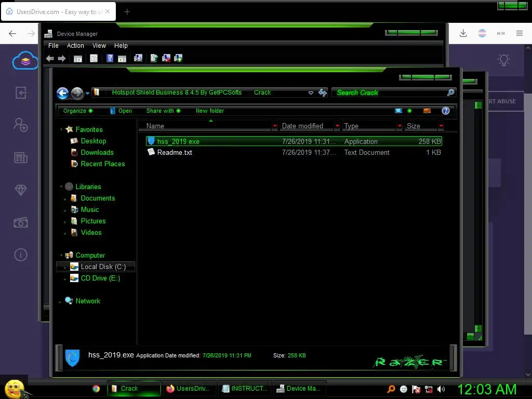Refresh the Crack folder view
The width and height of the screenshot is (532, 399).
point(323,92)
